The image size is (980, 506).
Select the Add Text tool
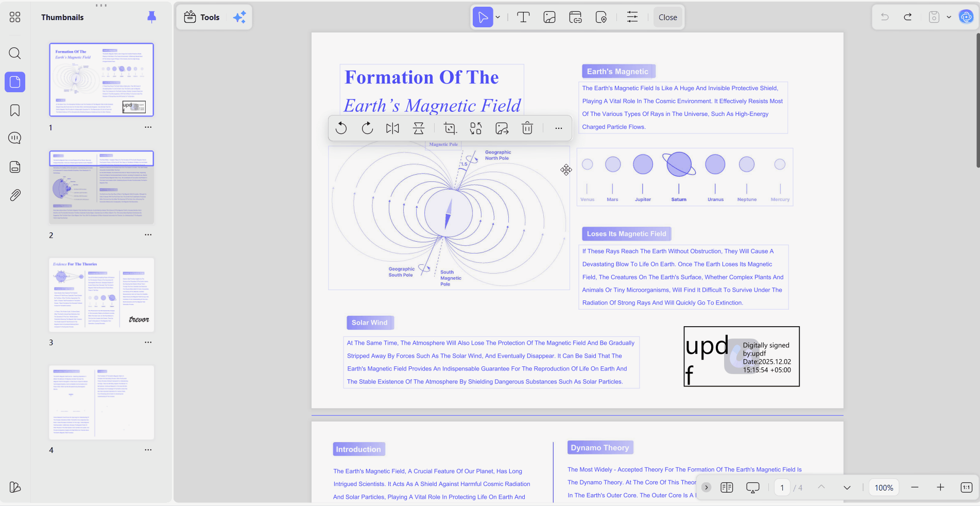pyautogui.click(x=523, y=17)
